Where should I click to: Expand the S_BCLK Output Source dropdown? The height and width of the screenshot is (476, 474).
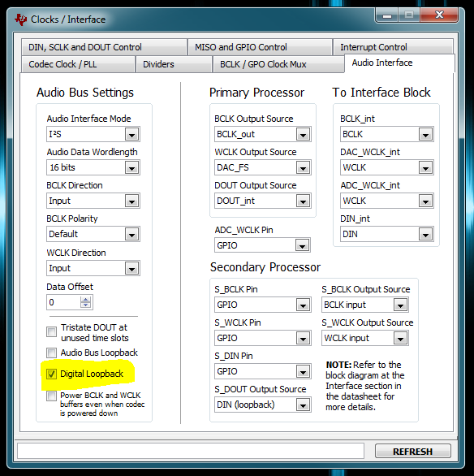point(364,305)
